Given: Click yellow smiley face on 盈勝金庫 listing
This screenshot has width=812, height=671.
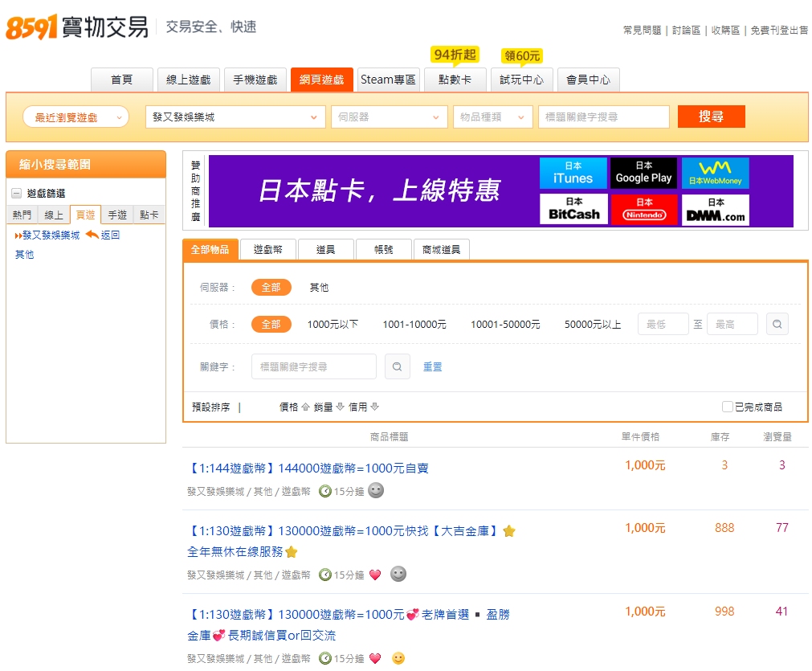Looking at the screenshot, I should (x=398, y=658).
